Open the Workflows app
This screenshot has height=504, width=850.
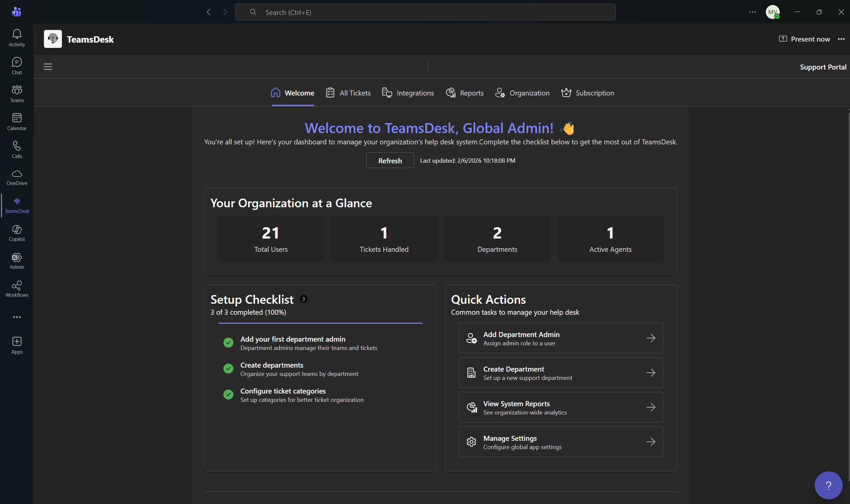(x=17, y=288)
